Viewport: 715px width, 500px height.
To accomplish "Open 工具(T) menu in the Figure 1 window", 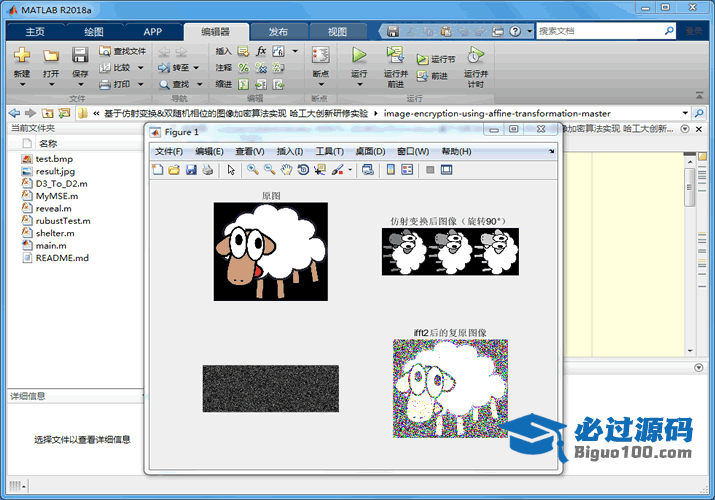I will click(330, 151).
